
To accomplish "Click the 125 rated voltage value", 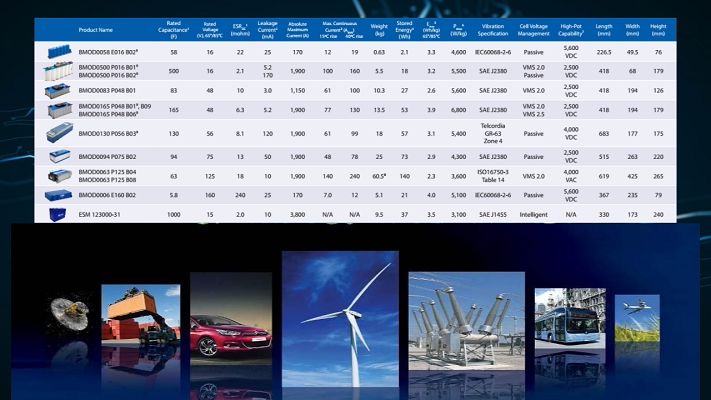I will (209, 176).
